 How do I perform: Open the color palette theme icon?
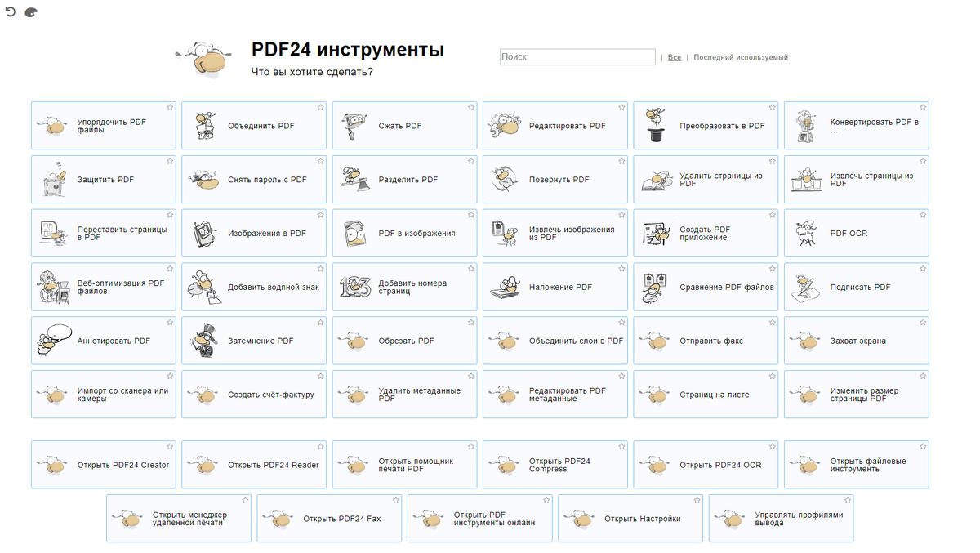click(31, 13)
